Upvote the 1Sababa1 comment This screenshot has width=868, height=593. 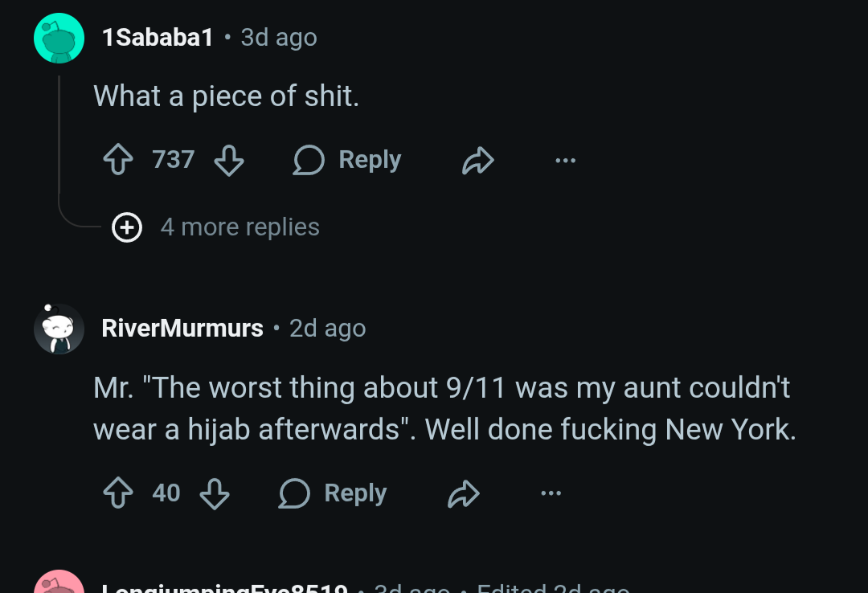pos(118,160)
